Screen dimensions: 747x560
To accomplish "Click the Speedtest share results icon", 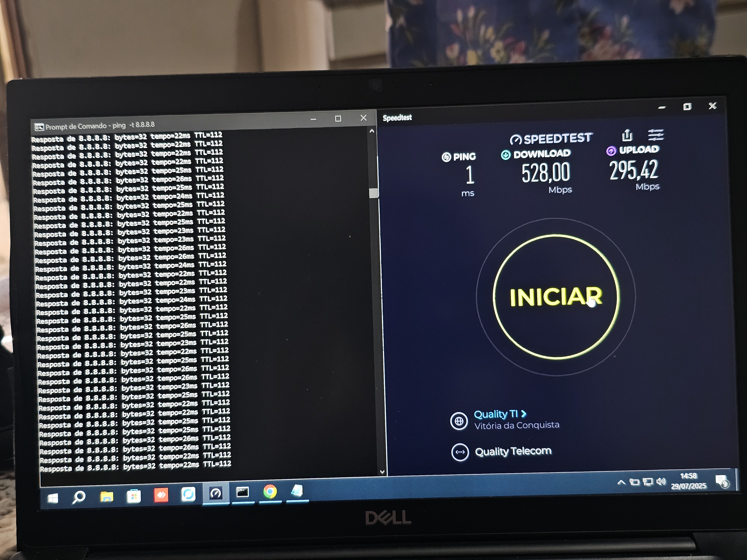I will click(627, 135).
